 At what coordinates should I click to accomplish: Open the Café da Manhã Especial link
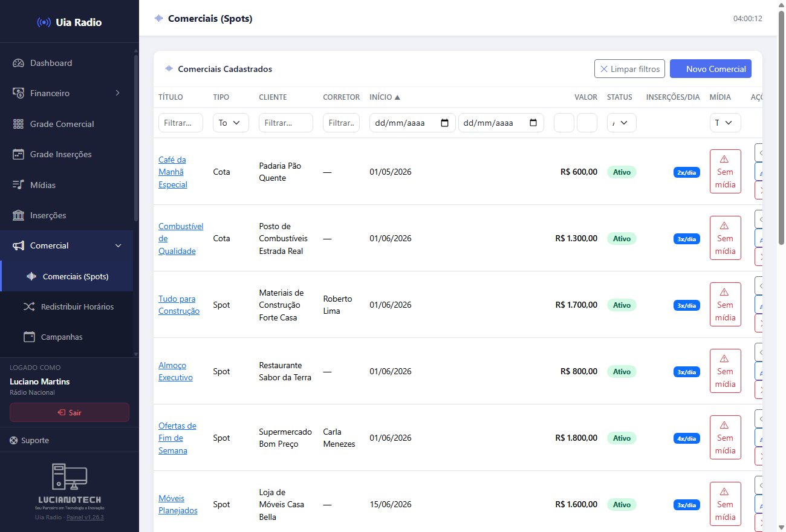[173, 172]
